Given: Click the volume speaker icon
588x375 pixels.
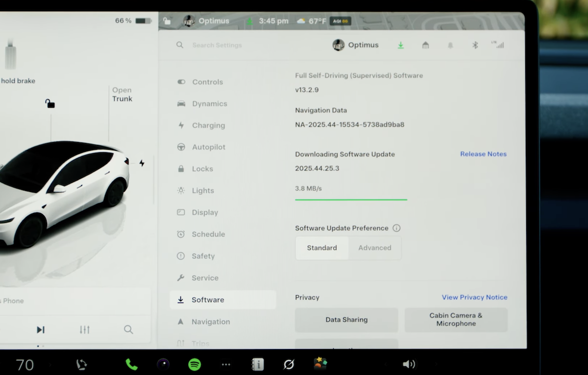Looking at the screenshot, I should pyautogui.click(x=408, y=364).
